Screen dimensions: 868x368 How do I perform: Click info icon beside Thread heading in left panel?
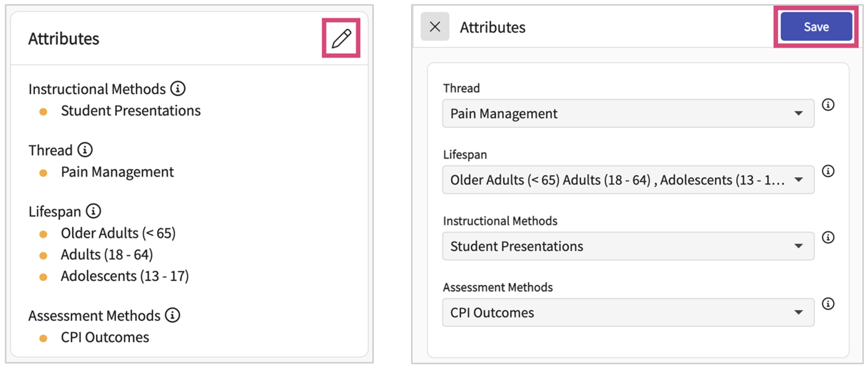point(85,150)
